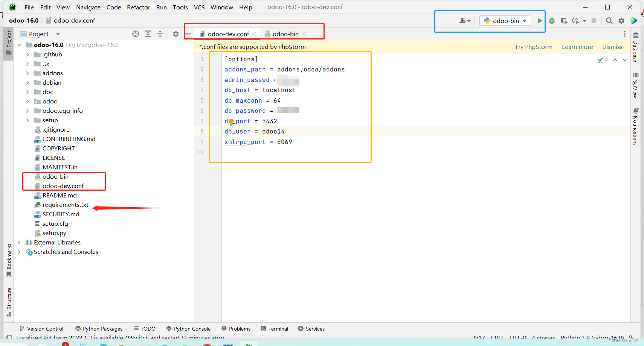Open the VCS menu
This screenshot has width=644, height=346.
point(199,7)
